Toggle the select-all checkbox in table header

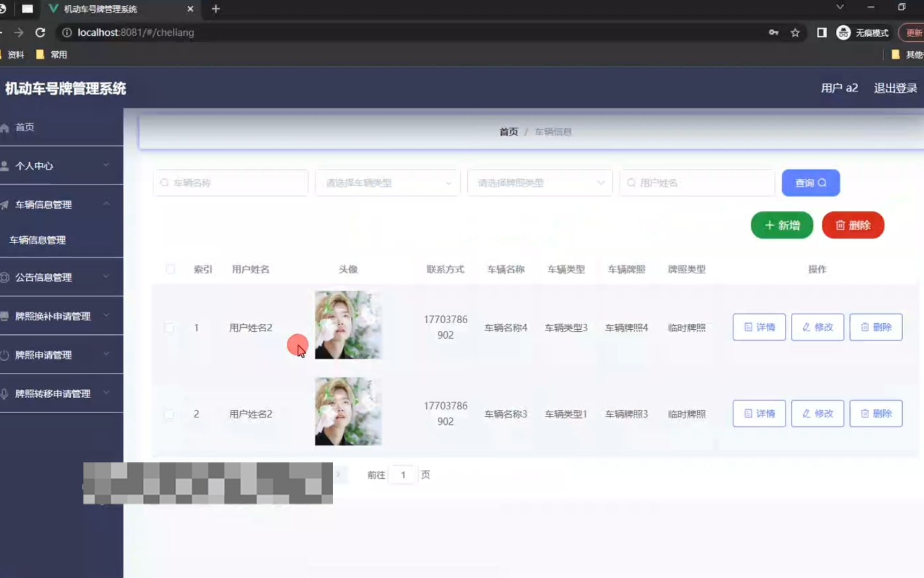[170, 269]
